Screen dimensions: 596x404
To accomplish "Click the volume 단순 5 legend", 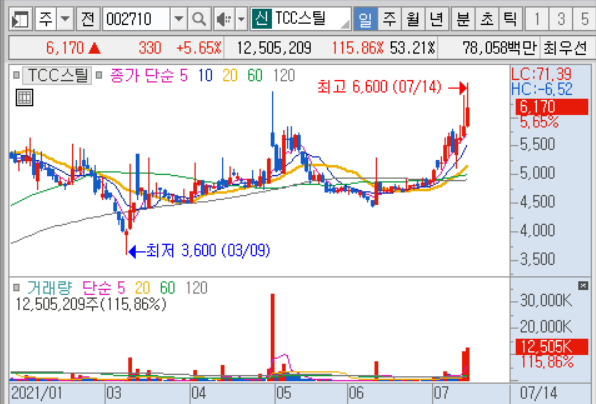I will 103,288.
